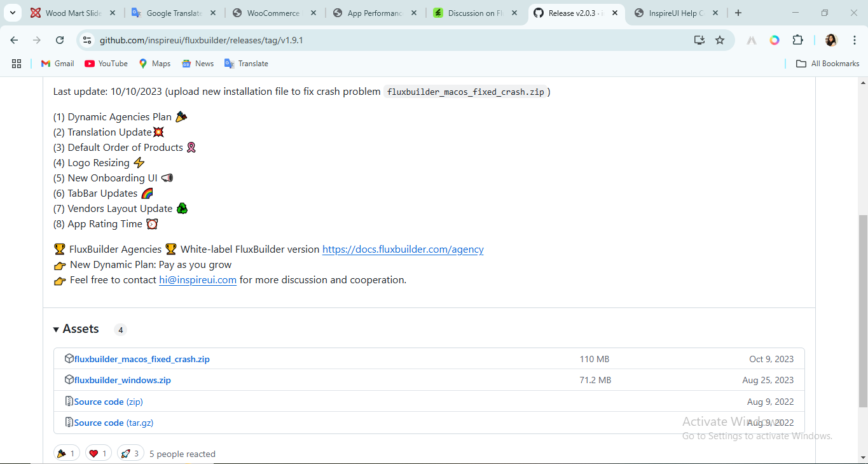
Task: React with the party popper emoji
Action: [67, 454]
